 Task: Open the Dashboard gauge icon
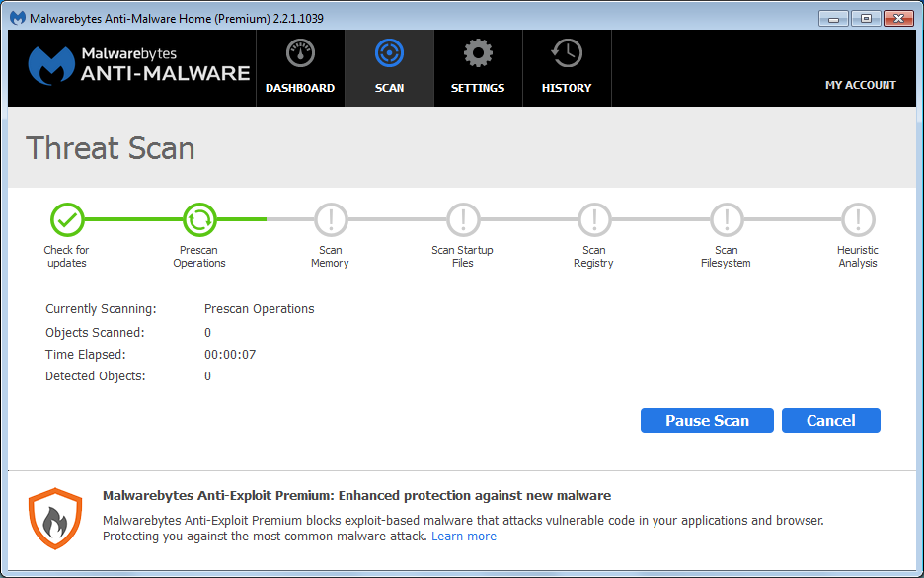click(x=300, y=53)
